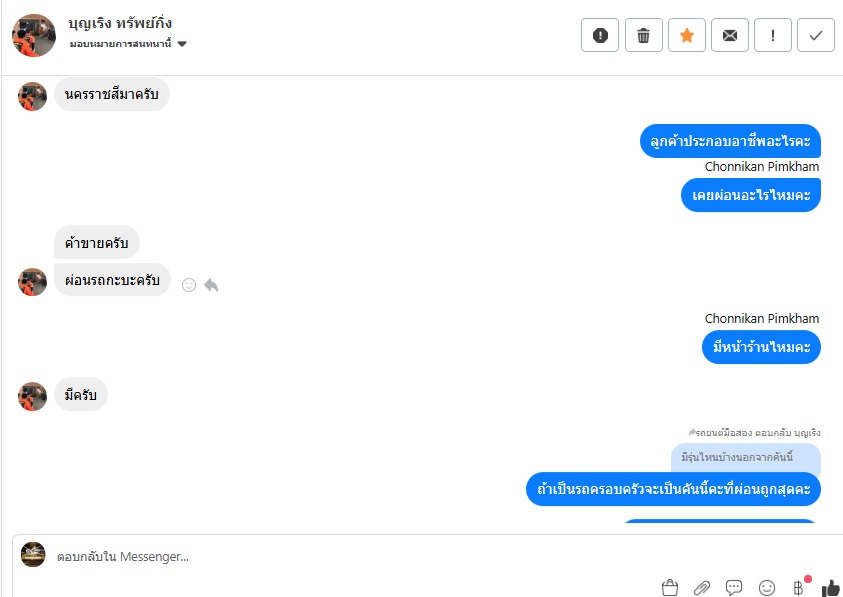Open emoji picker in reply box
Image resolution: width=843 pixels, height=597 pixels.
pos(767,587)
